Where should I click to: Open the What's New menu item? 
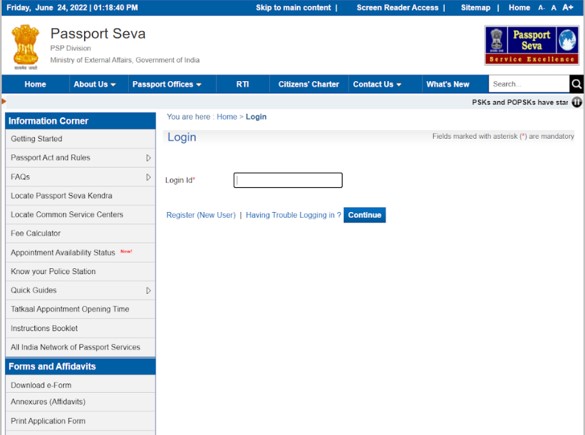click(x=448, y=84)
